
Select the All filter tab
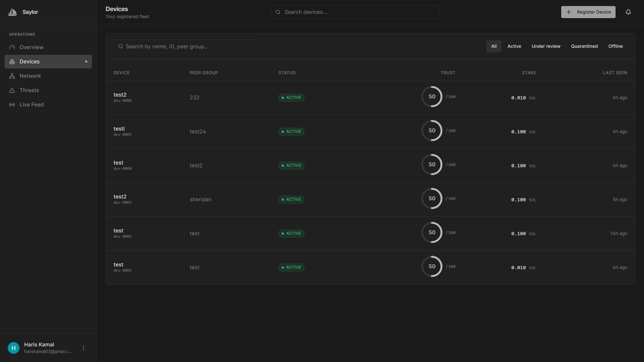pyautogui.click(x=494, y=46)
